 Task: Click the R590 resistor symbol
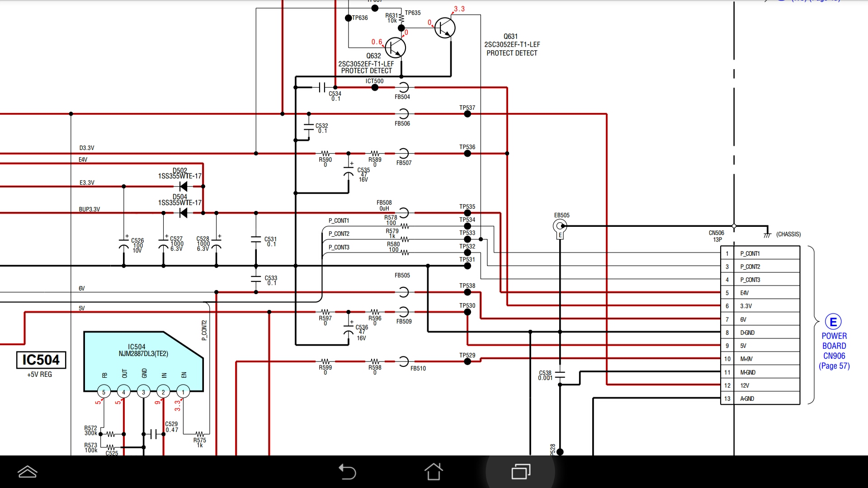(325, 154)
